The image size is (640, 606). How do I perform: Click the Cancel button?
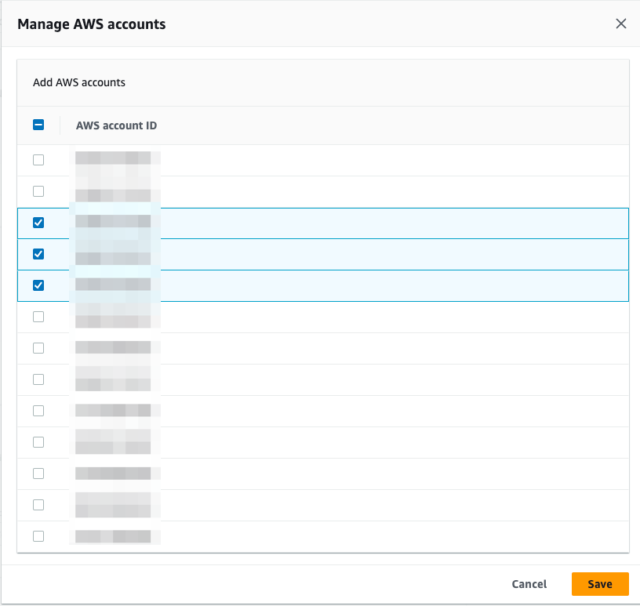(x=529, y=584)
